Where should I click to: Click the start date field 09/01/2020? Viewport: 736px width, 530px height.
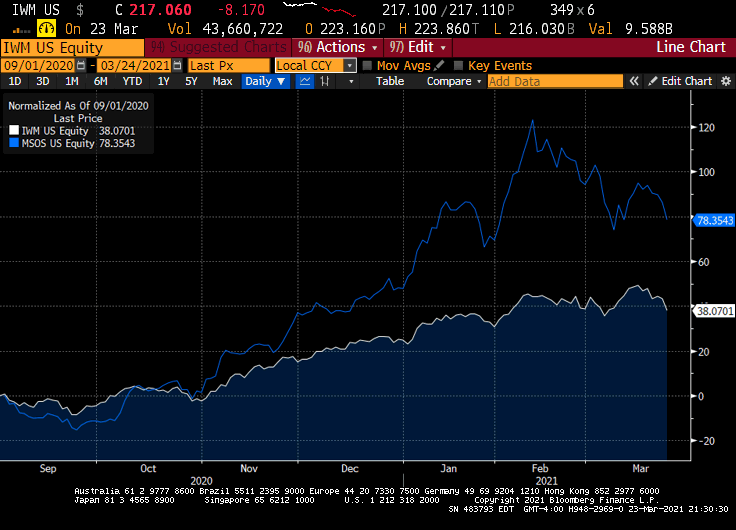(39, 65)
